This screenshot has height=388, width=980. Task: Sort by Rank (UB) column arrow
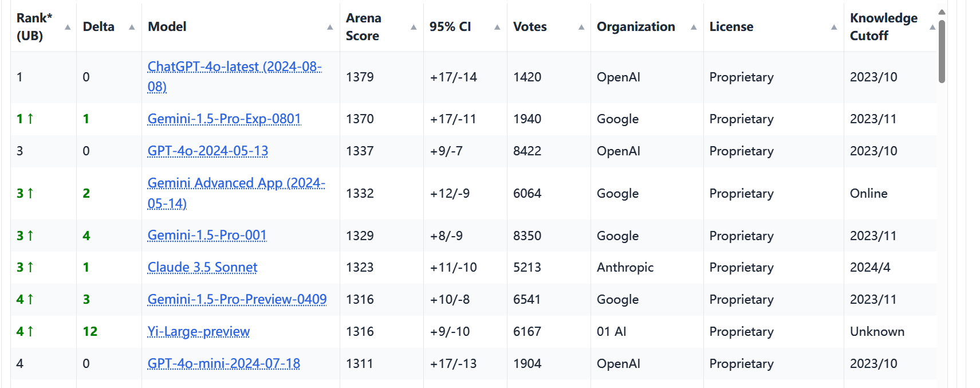pyautogui.click(x=68, y=28)
